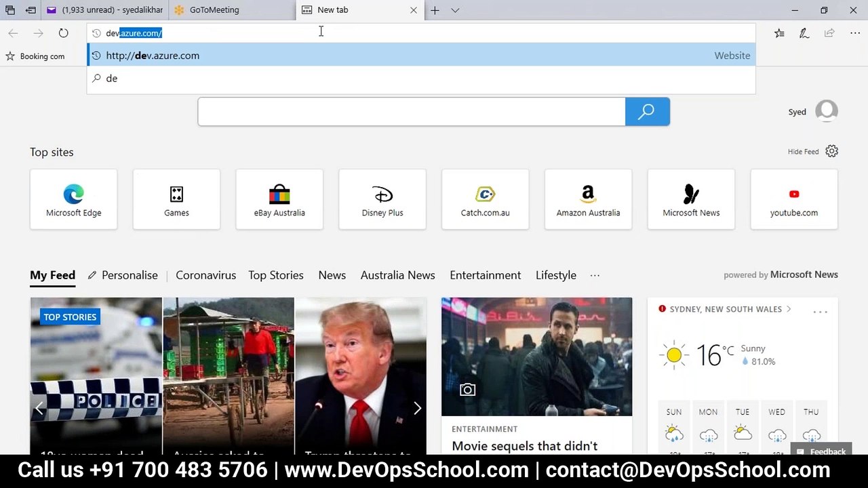The height and width of the screenshot is (488, 868).
Task: Open Disney Plus top site tile
Action: pyautogui.click(x=382, y=199)
